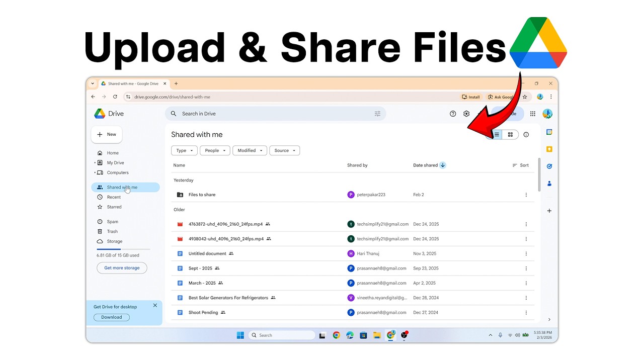
Task: Open More actions for Files to share
Action: click(526, 195)
